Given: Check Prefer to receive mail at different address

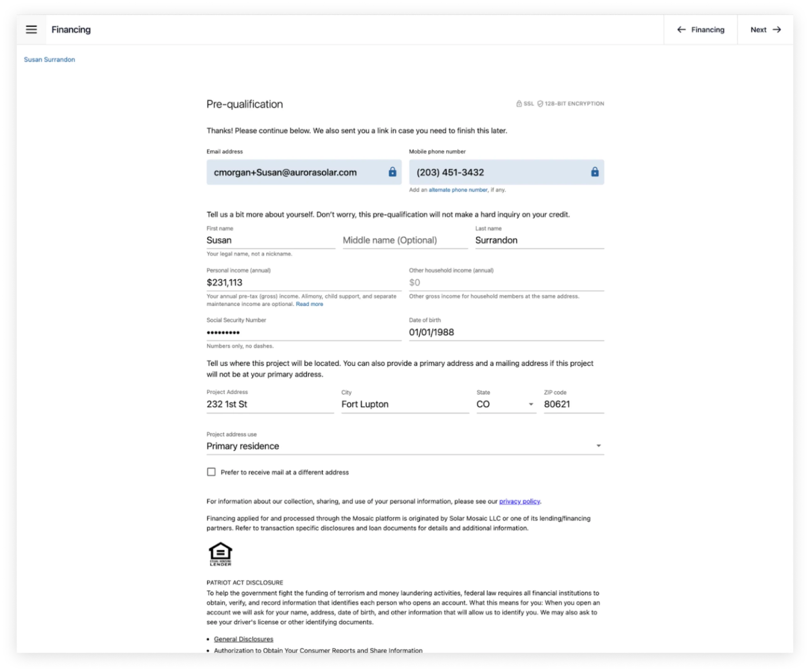Looking at the screenshot, I should coord(211,472).
